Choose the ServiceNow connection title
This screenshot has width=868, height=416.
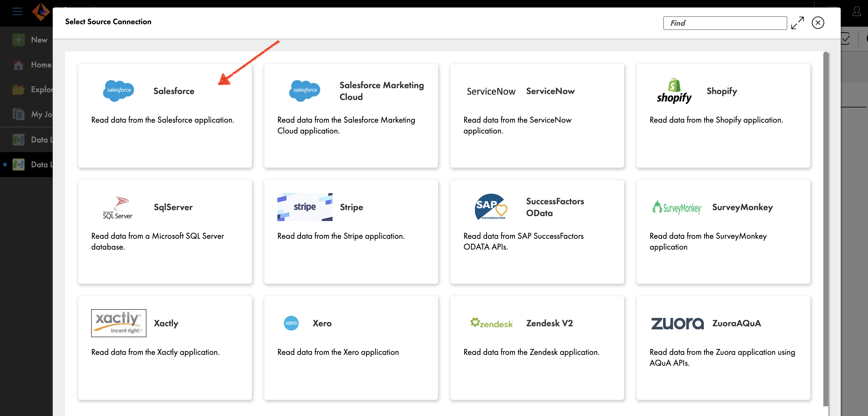[550, 91]
